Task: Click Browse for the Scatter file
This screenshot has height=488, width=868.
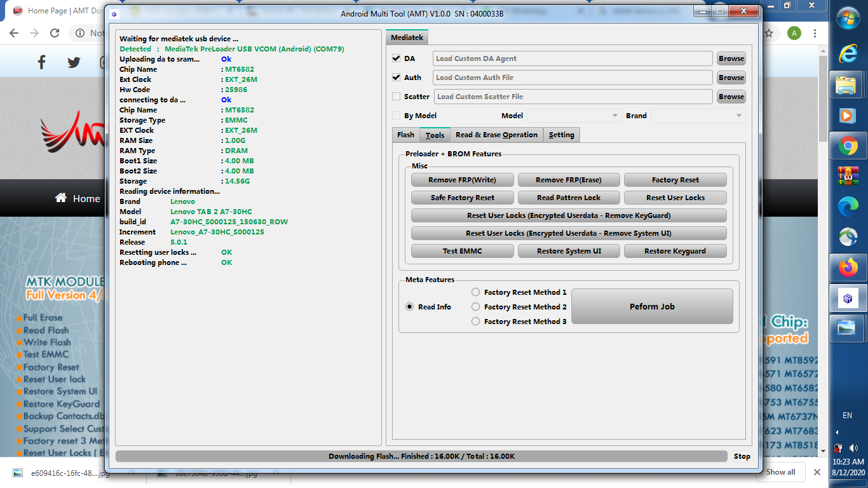Action: click(x=731, y=97)
